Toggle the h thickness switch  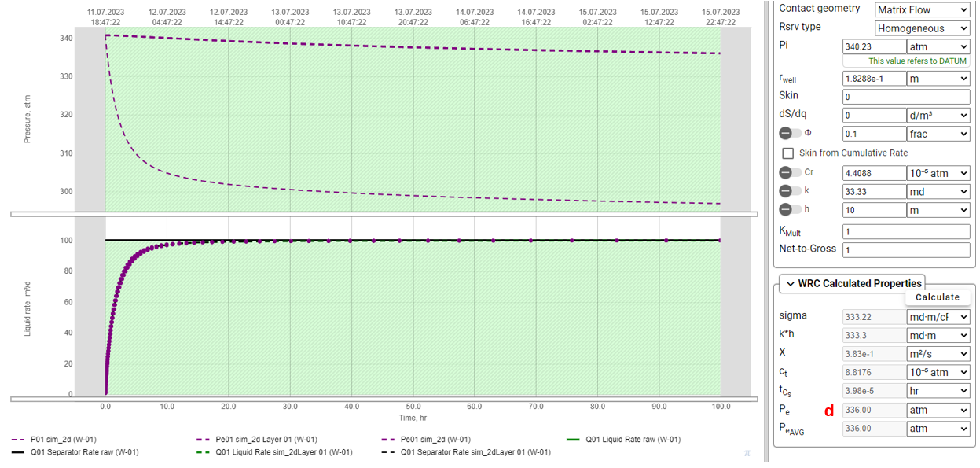pyautogui.click(x=790, y=209)
